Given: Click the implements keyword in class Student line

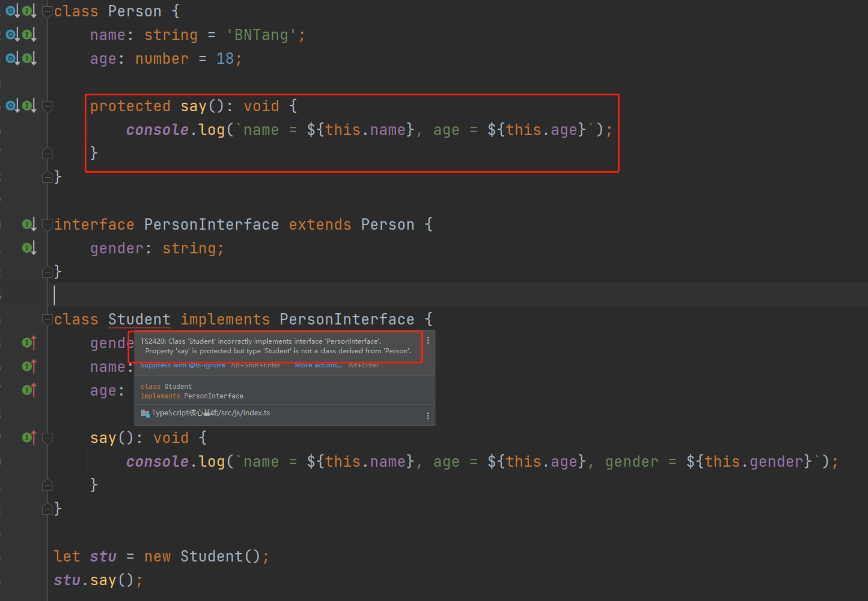Looking at the screenshot, I should coord(225,319).
